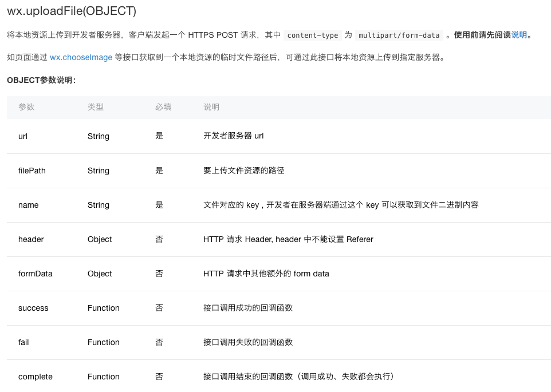Click the OBJECT参数说明 subheading
Image resolution: width=551 pixels, height=392 pixels.
(x=41, y=80)
